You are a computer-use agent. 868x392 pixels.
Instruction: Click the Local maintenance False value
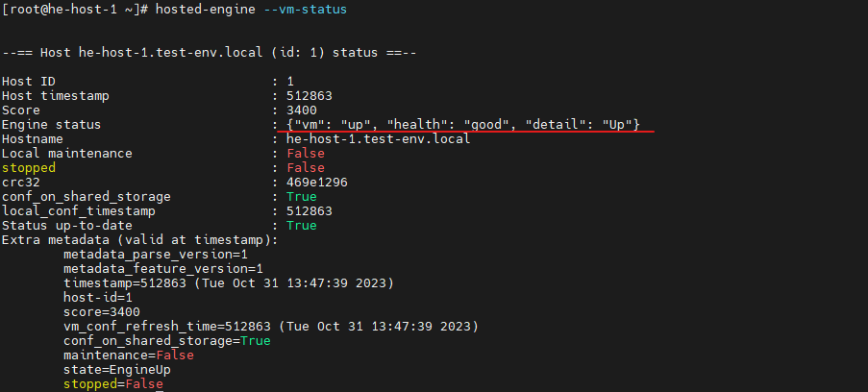pyautogui.click(x=306, y=154)
